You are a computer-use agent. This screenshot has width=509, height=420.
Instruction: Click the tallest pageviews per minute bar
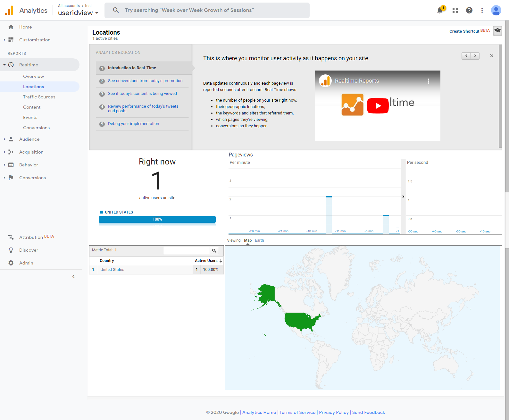[329, 215]
